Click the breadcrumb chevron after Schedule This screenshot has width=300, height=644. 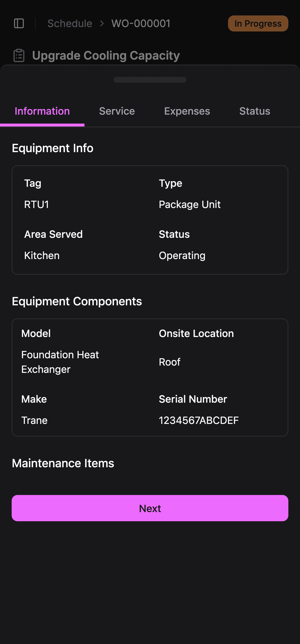102,24
